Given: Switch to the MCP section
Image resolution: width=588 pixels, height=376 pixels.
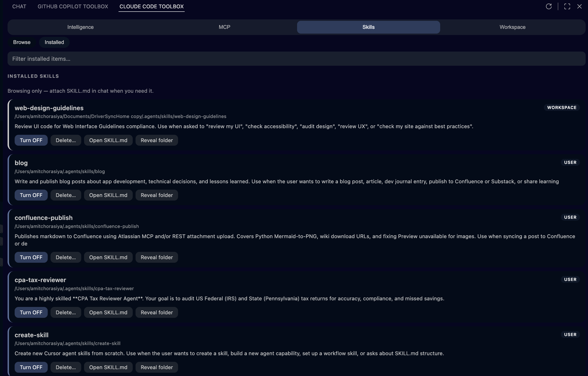Looking at the screenshot, I should pyautogui.click(x=224, y=27).
